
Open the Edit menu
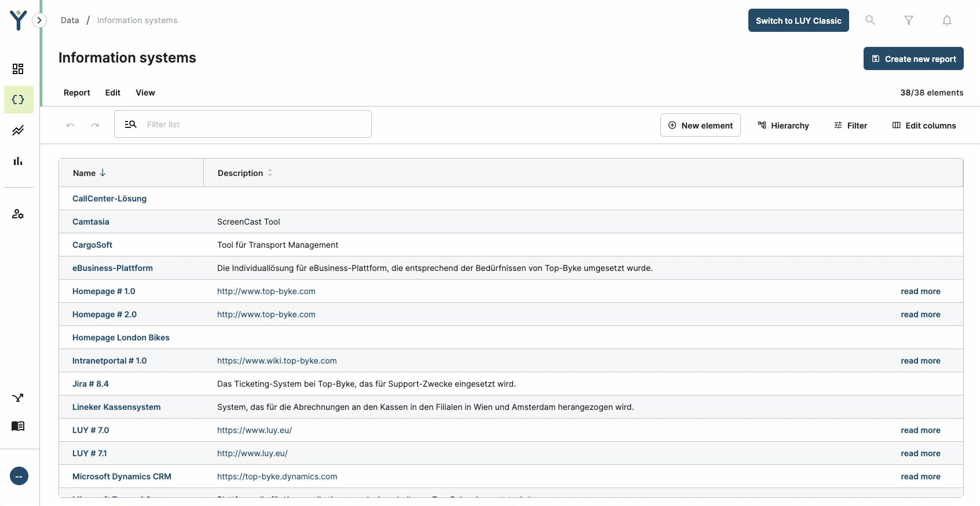click(113, 93)
